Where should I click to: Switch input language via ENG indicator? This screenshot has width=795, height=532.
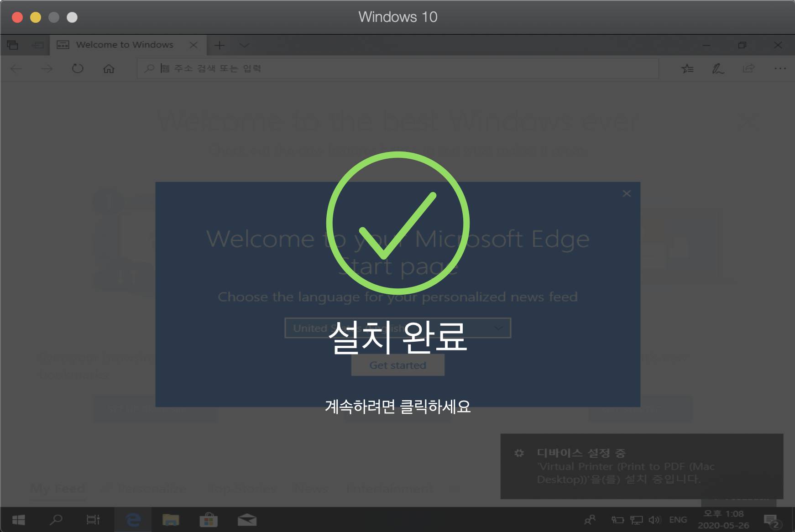pos(678,520)
